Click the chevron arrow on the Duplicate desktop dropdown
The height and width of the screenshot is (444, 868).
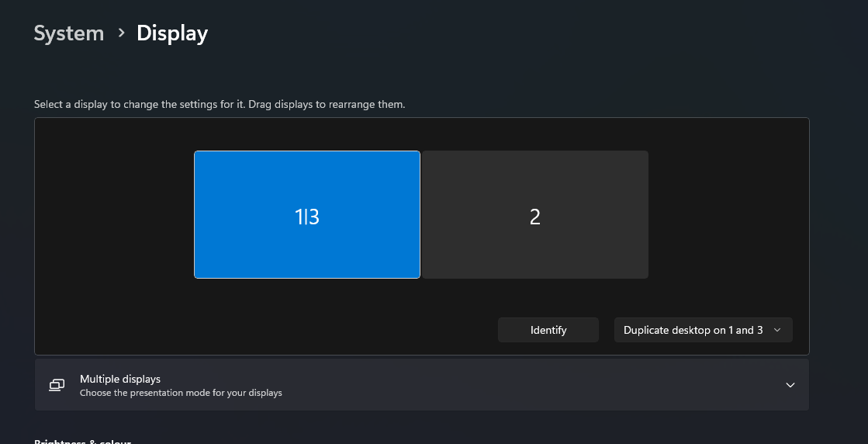[x=778, y=330]
